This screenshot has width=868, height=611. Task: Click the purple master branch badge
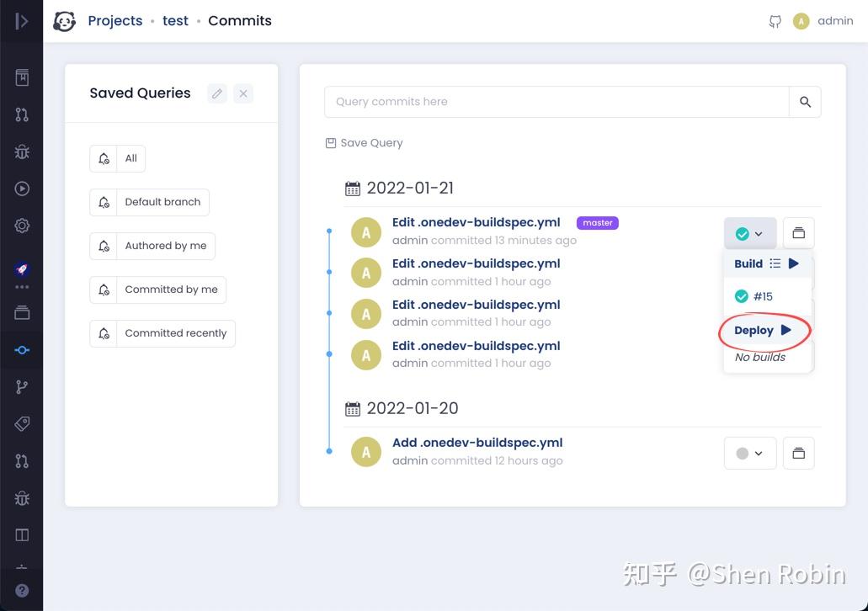tap(597, 222)
